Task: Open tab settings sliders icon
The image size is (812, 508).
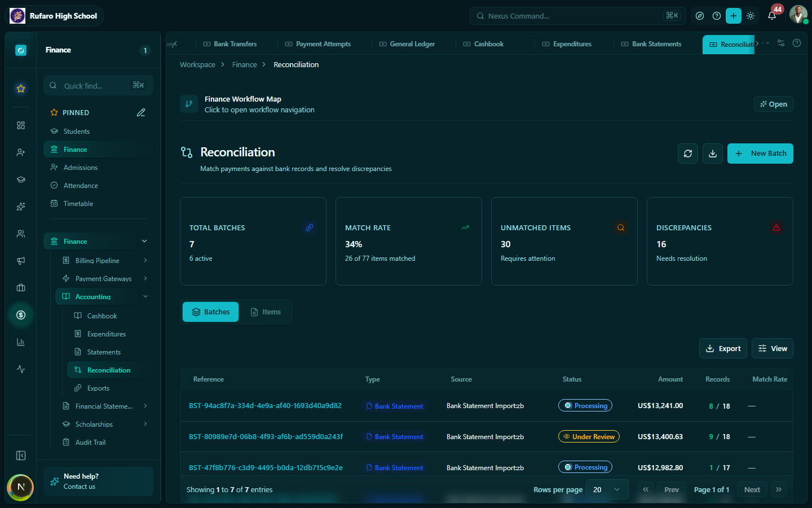Action: (x=781, y=43)
